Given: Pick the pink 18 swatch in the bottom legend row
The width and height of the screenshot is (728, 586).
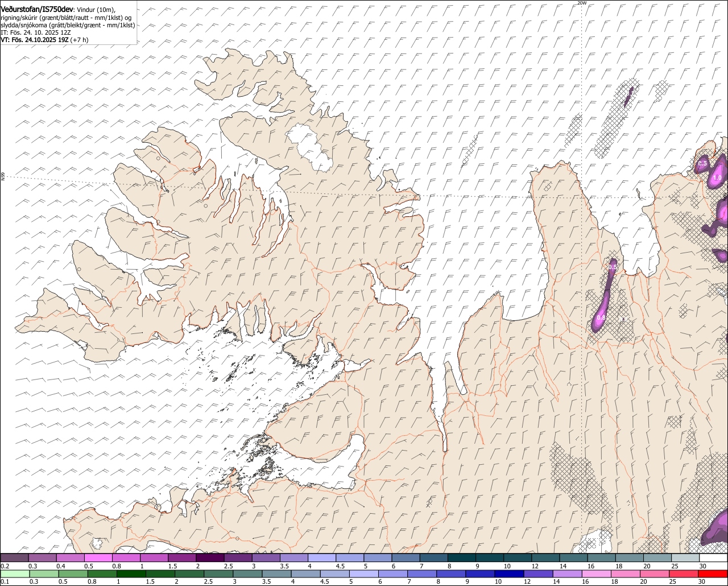Looking at the screenshot, I should 625,573.
